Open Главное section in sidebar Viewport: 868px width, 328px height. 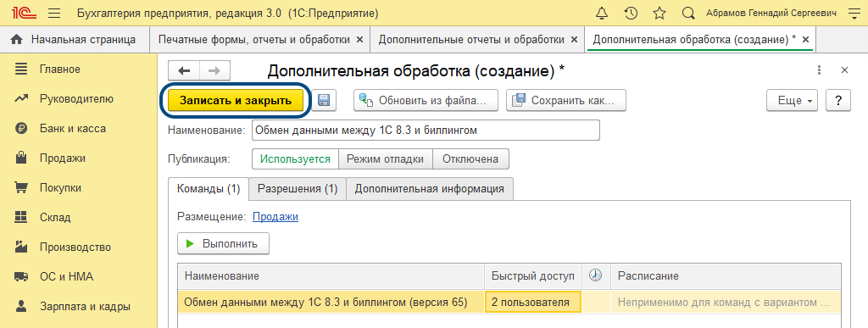pyautogui.click(x=60, y=69)
